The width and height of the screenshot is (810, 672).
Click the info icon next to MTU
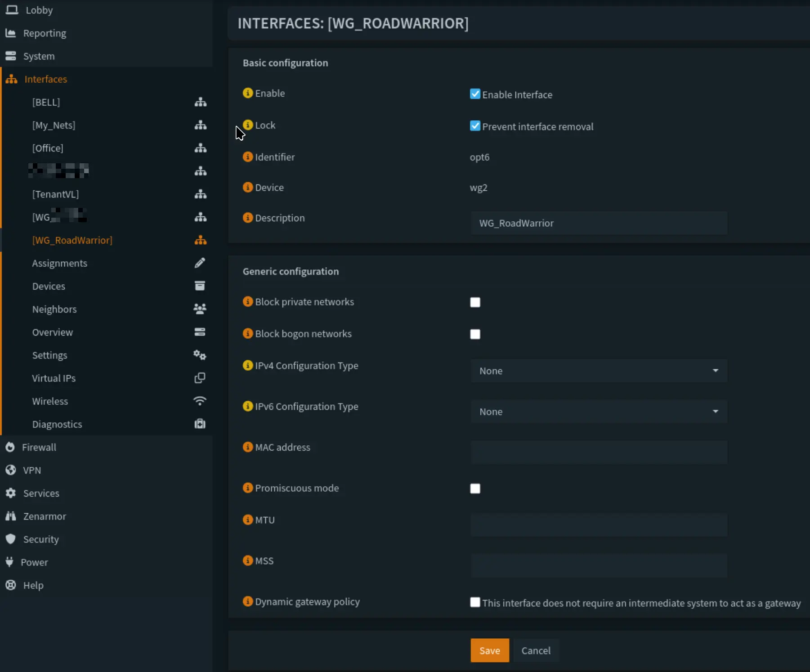pyautogui.click(x=248, y=520)
